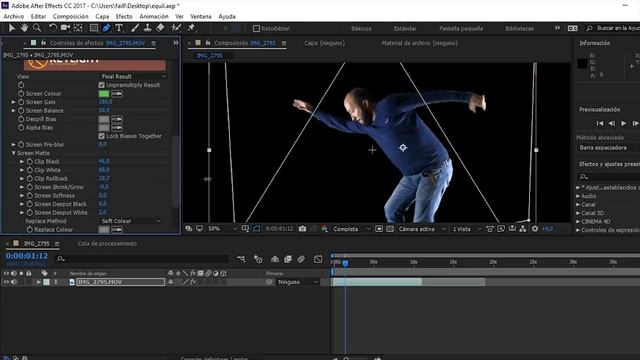Click the Play button in Previsualización

(x=623, y=123)
